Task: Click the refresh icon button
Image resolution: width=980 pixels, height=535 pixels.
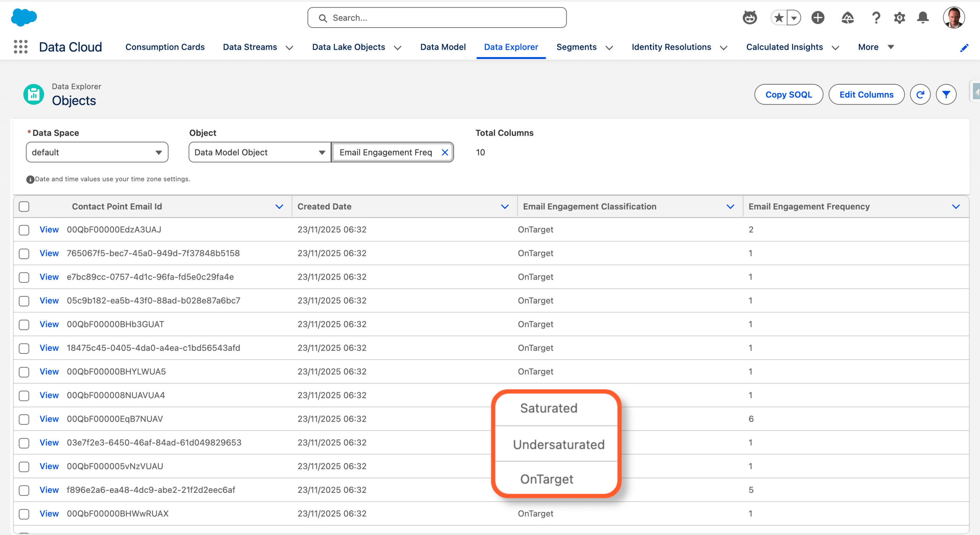Action: click(920, 95)
